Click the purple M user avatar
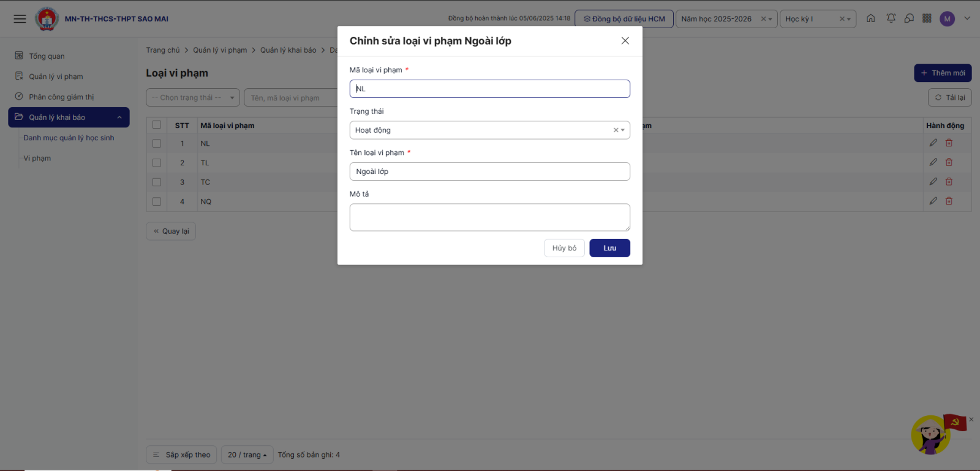Viewport: 980px width, 471px height. [x=947, y=19]
